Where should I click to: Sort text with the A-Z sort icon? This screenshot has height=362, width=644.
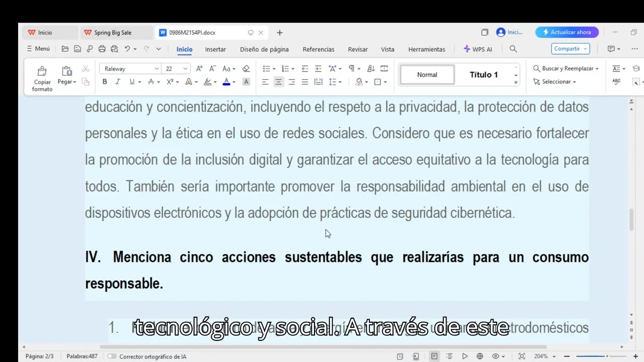point(371,68)
